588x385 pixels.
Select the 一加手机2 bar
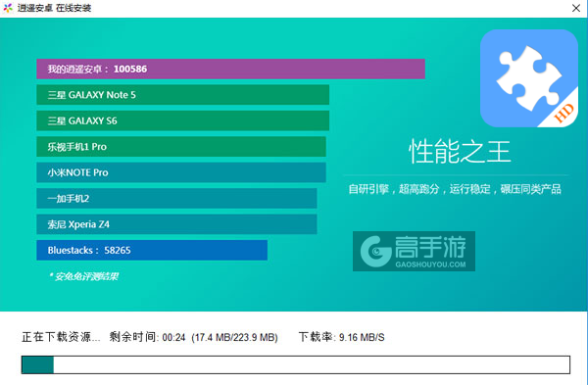coord(176,198)
